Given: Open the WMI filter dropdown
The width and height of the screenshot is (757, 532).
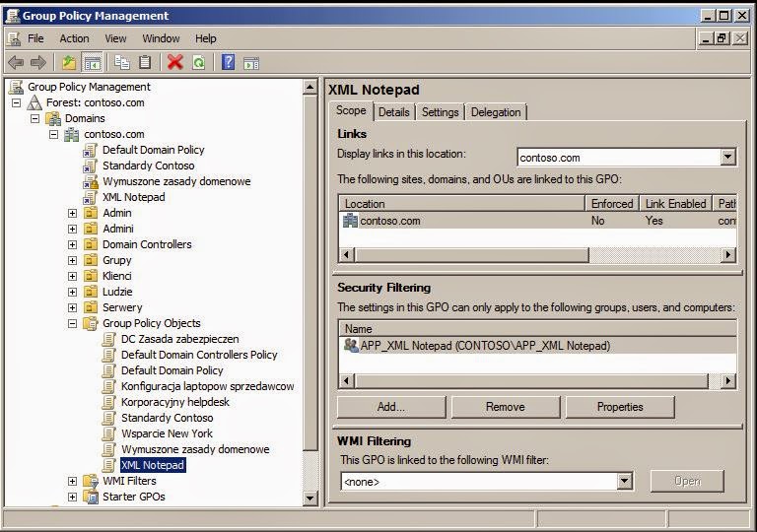Looking at the screenshot, I should coord(624,481).
